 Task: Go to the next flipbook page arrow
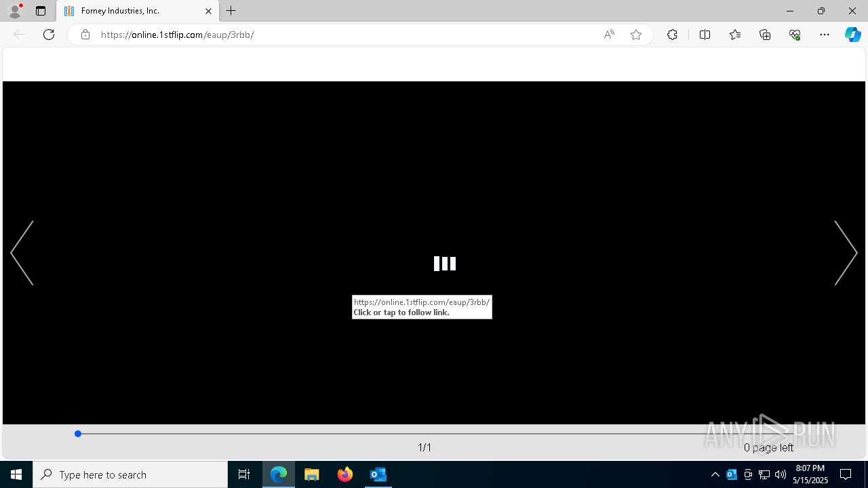click(846, 253)
